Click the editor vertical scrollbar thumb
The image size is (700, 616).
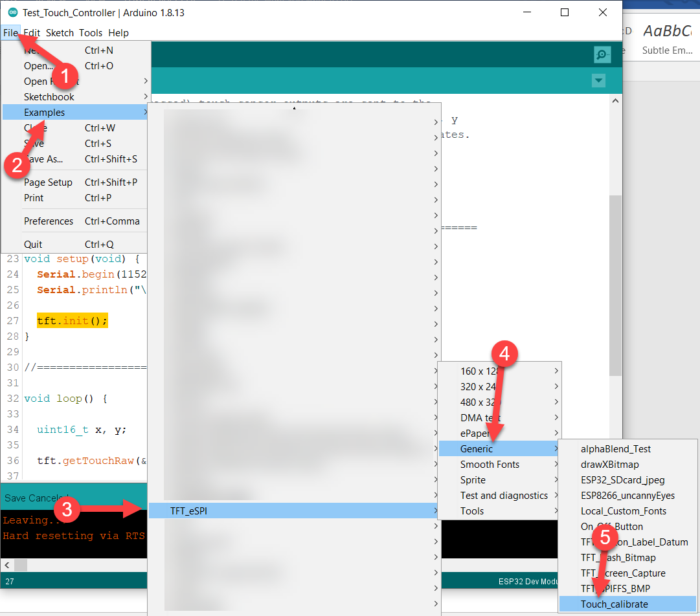click(615, 285)
